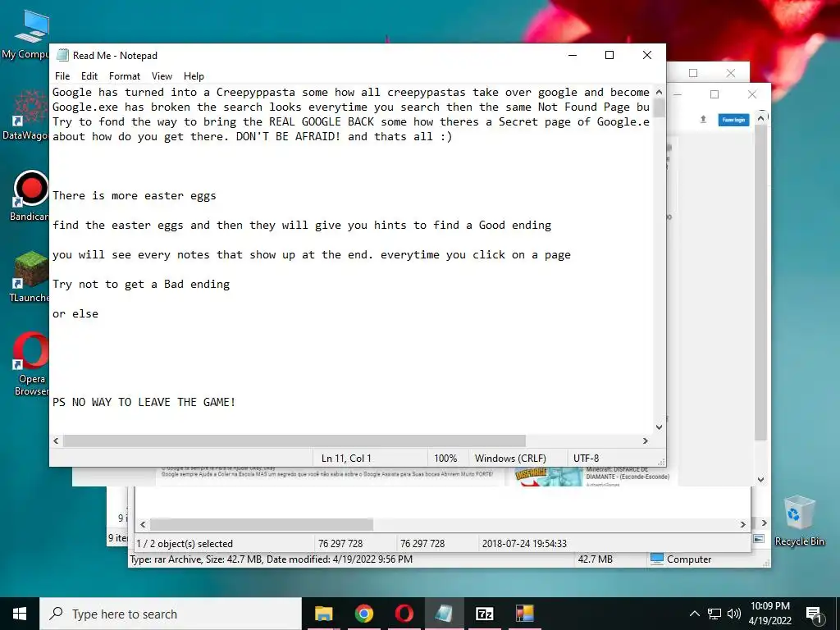Screen dimensions: 840x630
Task: Open Opera from the taskbar
Action: click(x=404, y=614)
